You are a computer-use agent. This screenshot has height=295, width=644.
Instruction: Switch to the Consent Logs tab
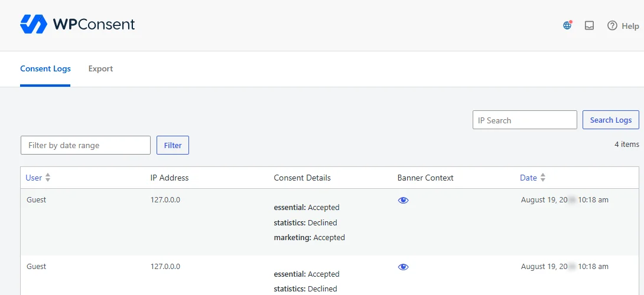coord(45,68)
